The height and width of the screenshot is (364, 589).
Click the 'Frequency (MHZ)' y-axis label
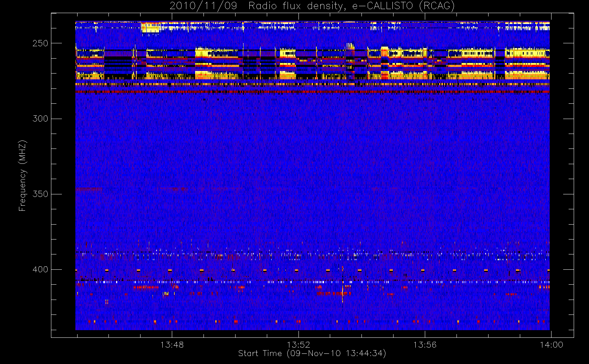pyautogui.click(x=23, y=175)
